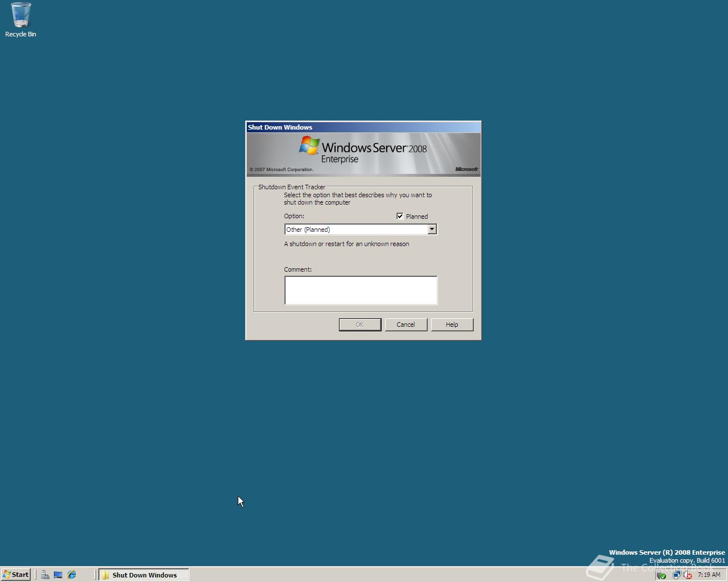
Task: Click the Safely Remove Hardware tray icon
Action: pos(661,575)
